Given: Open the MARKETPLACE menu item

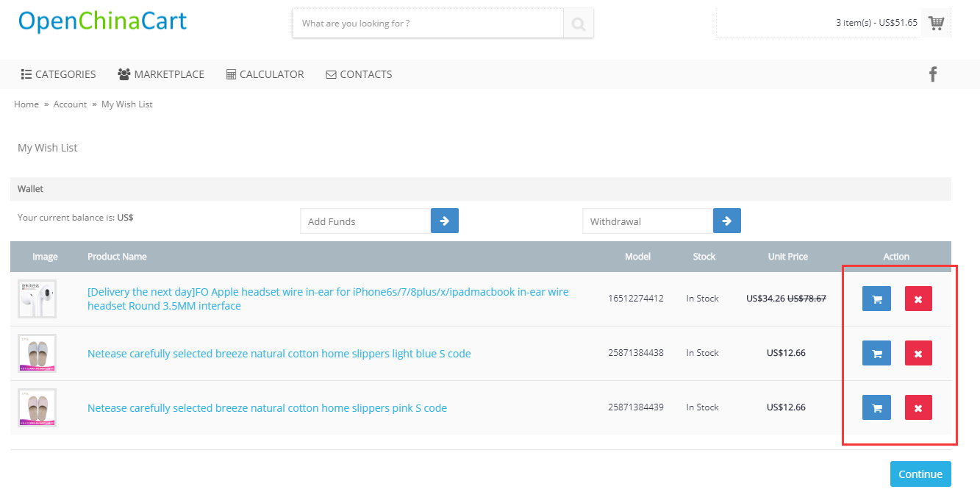Looking at the screenshot, I should coord(161,74).
